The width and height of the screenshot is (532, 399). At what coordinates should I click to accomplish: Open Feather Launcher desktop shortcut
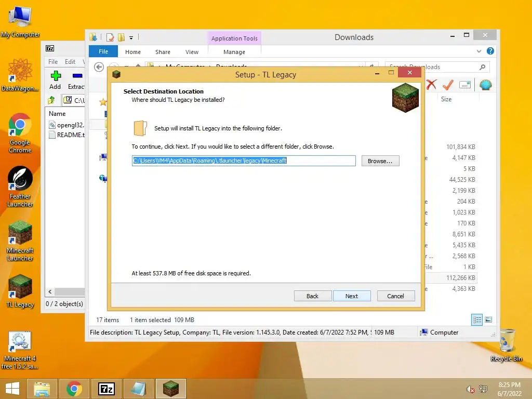coord(20,187)
